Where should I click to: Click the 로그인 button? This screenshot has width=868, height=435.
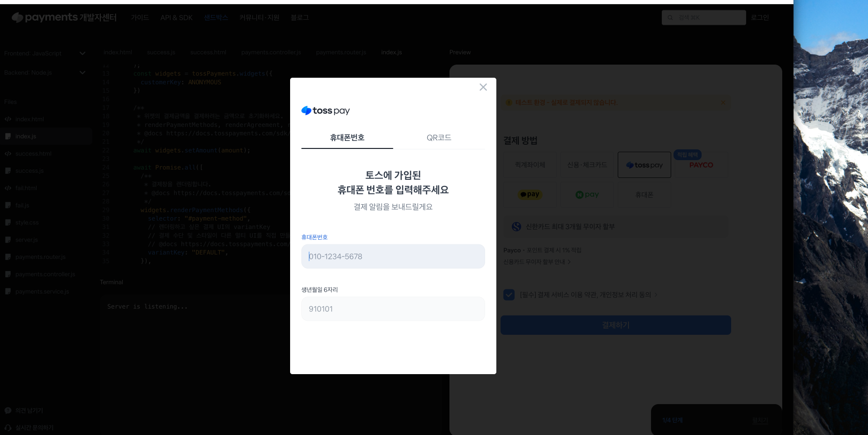(760, 18)
